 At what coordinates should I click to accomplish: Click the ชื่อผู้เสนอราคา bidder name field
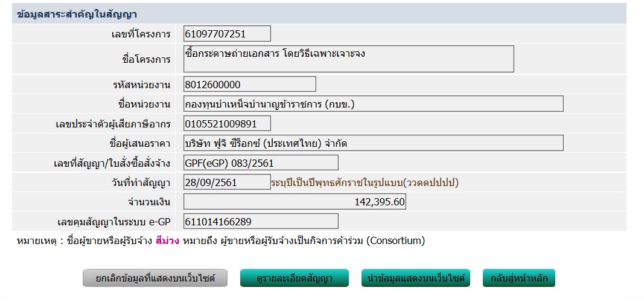point(373,143)
